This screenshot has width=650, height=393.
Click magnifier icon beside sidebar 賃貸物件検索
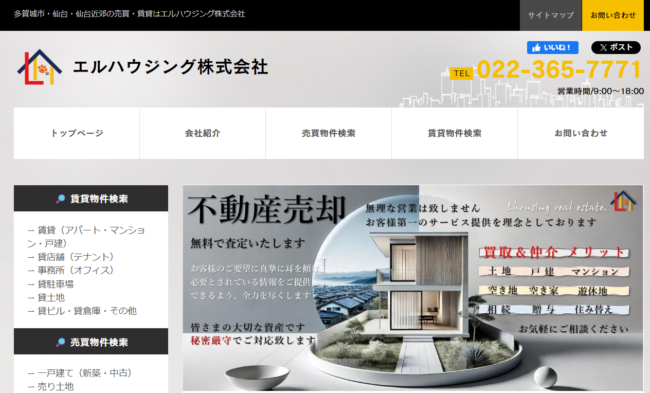coord(61,199)
